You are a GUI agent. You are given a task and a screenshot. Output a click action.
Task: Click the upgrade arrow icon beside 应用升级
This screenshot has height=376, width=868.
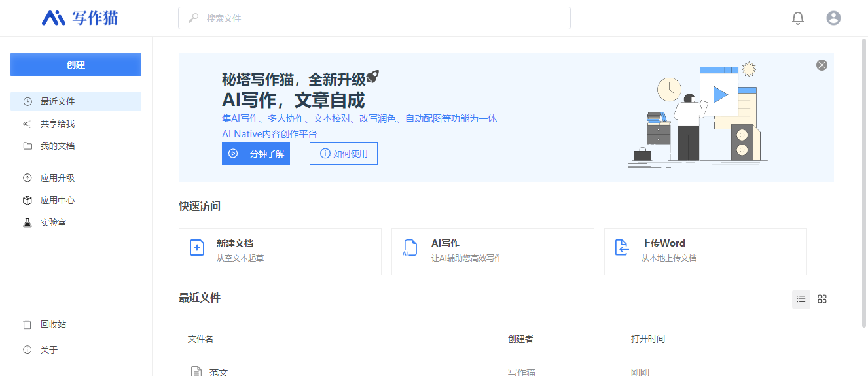pos(27,178)
